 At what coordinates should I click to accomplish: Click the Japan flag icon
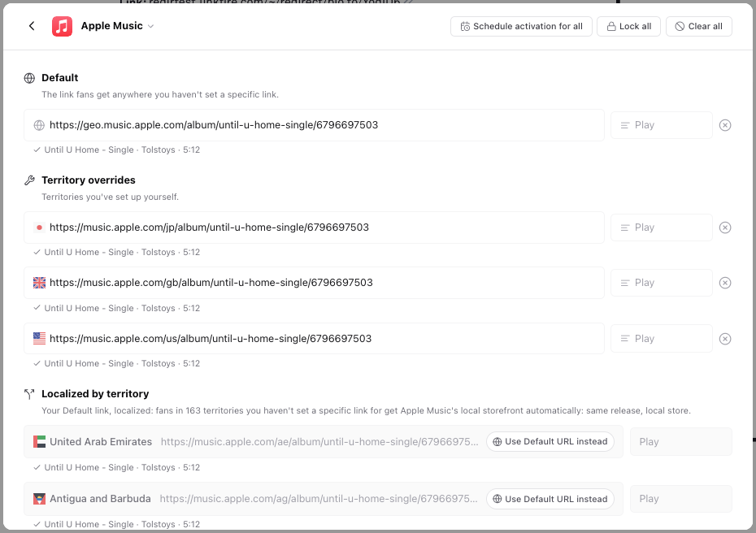click(39, 227)
